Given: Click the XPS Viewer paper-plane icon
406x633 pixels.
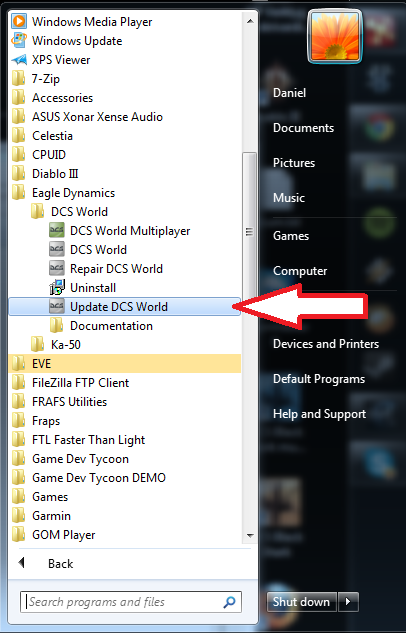Looking at the screenshot, I should tap(19, 59).
